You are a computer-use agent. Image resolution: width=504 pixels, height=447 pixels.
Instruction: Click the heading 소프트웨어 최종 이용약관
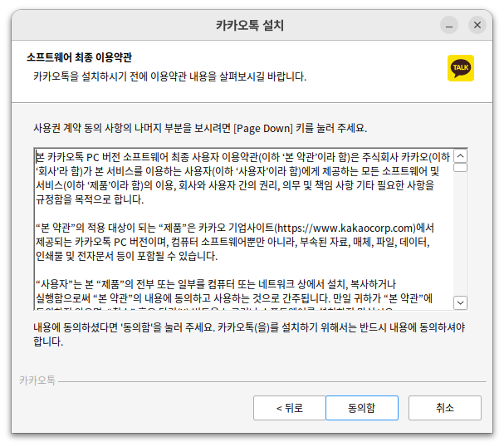point(79,57)
